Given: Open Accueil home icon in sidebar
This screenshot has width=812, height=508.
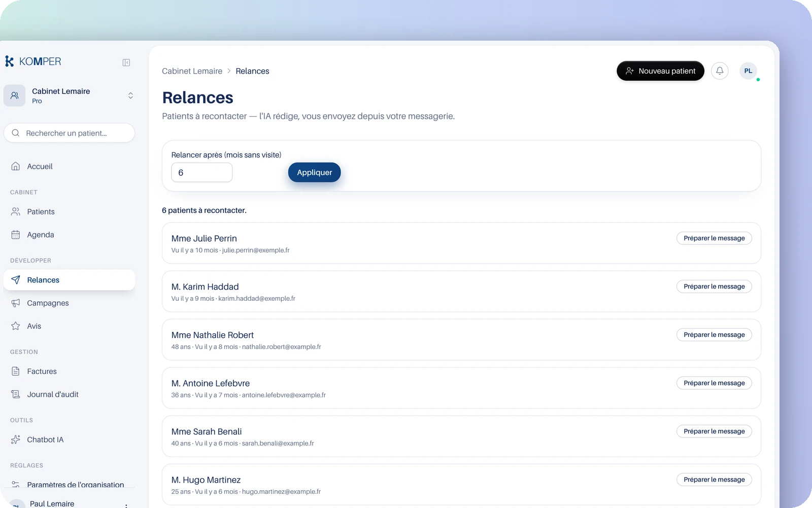Looking at the screenshot, I should tap(16, 166).
